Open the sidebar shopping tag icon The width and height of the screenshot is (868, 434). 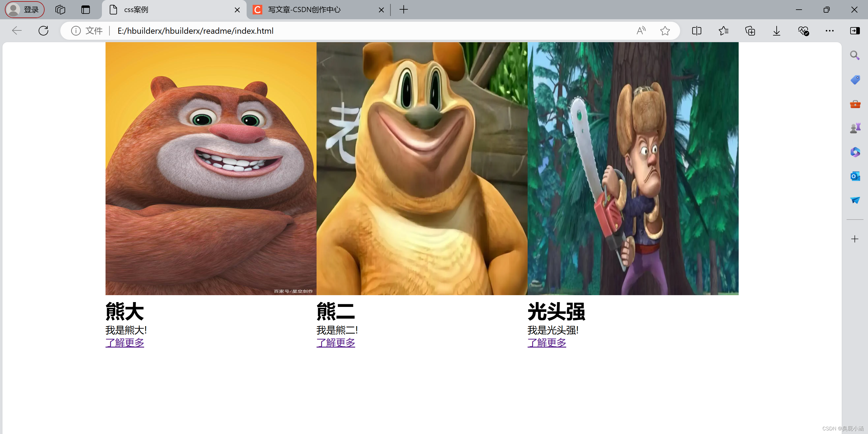(854, 80)
